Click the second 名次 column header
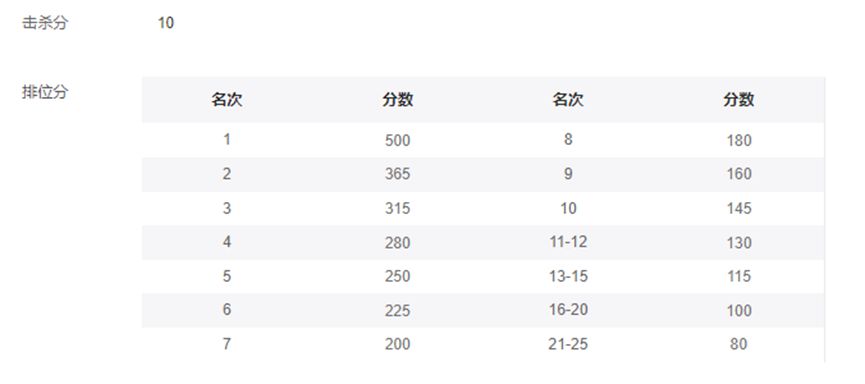 point(568,100)
